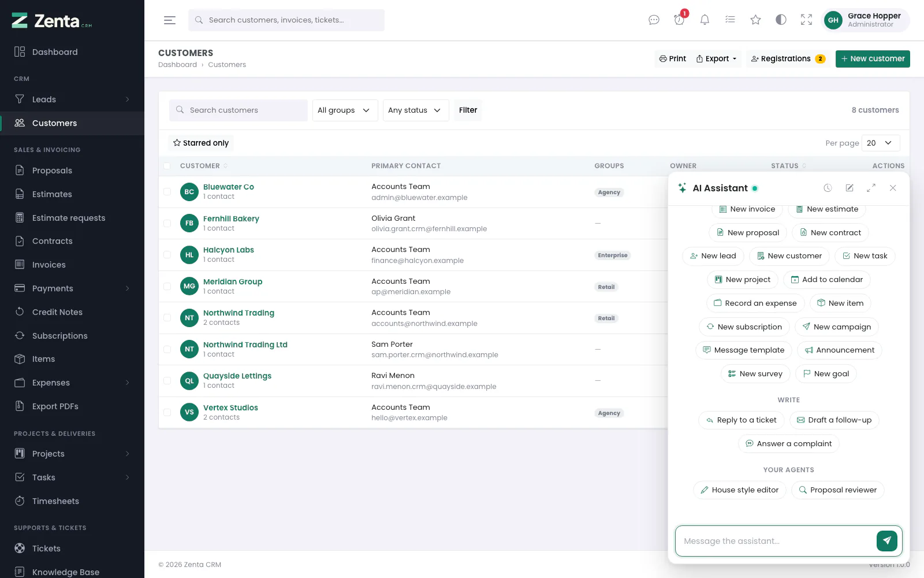Viewport: 924px width, 578px height.
Task: Open Grace Hopper profile avatar
Action: 833,20
